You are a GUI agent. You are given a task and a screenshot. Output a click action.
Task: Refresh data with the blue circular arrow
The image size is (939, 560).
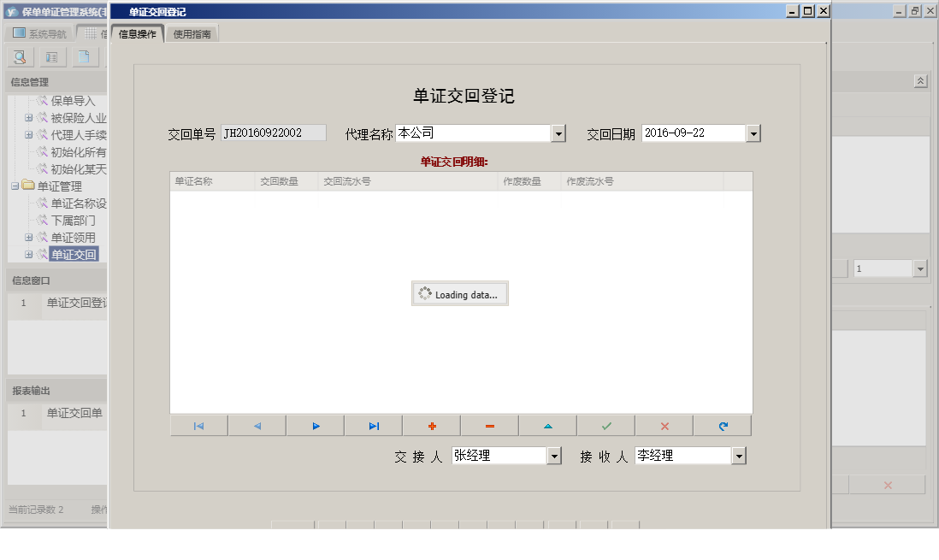(x=723, y=426)
